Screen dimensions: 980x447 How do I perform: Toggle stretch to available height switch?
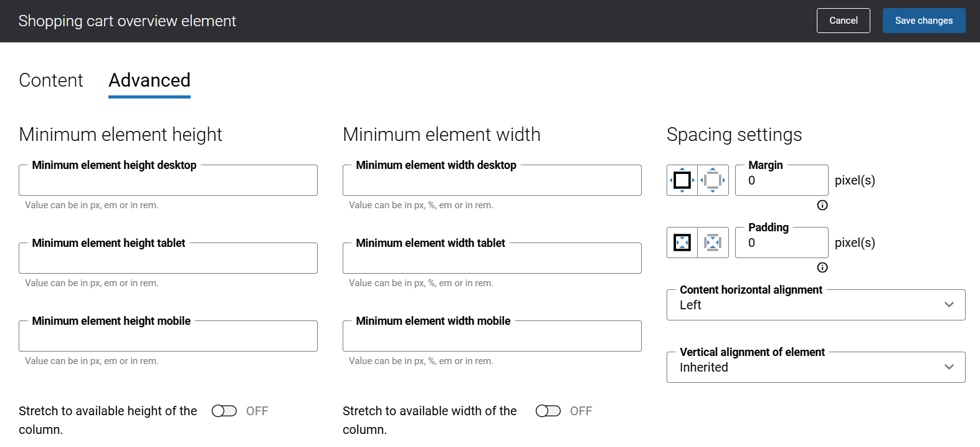pos(224,411)
